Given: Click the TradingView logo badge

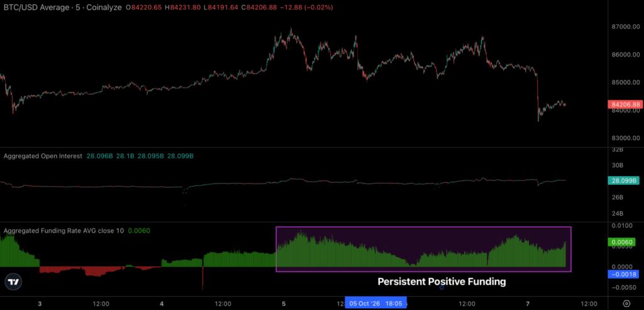Looking at the screenshot, I should 14,282.
